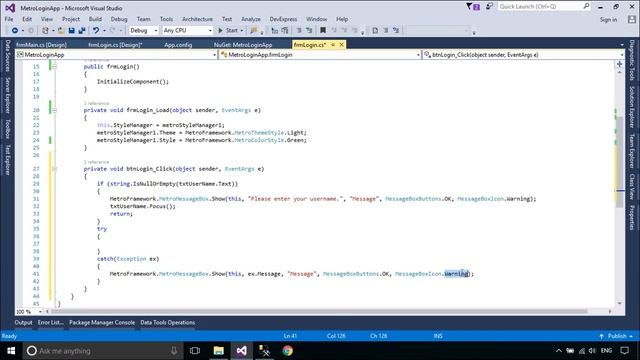This screenshot has width=640, height=360.
Task: Open the Error List panel tab
Action: click(x=51, y=322)
